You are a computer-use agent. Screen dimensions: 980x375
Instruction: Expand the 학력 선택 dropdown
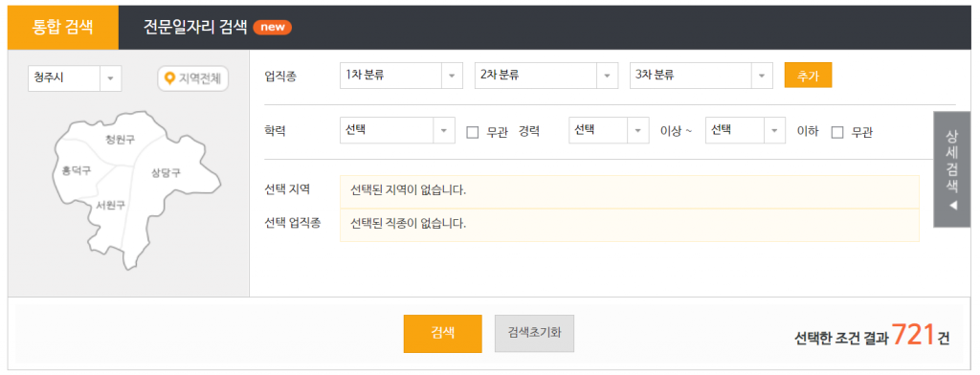coord(397,131)
